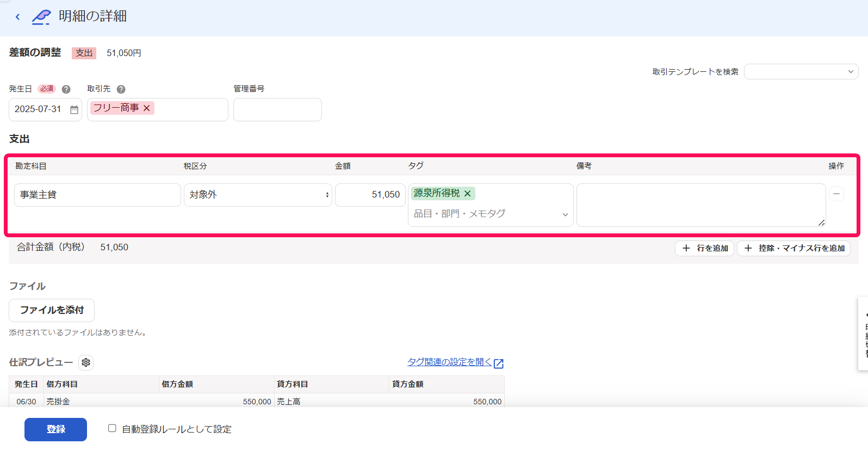The image size is (868, 450).
Task: Click the 合計金額（内税） label
Action: tap(51, 247)
